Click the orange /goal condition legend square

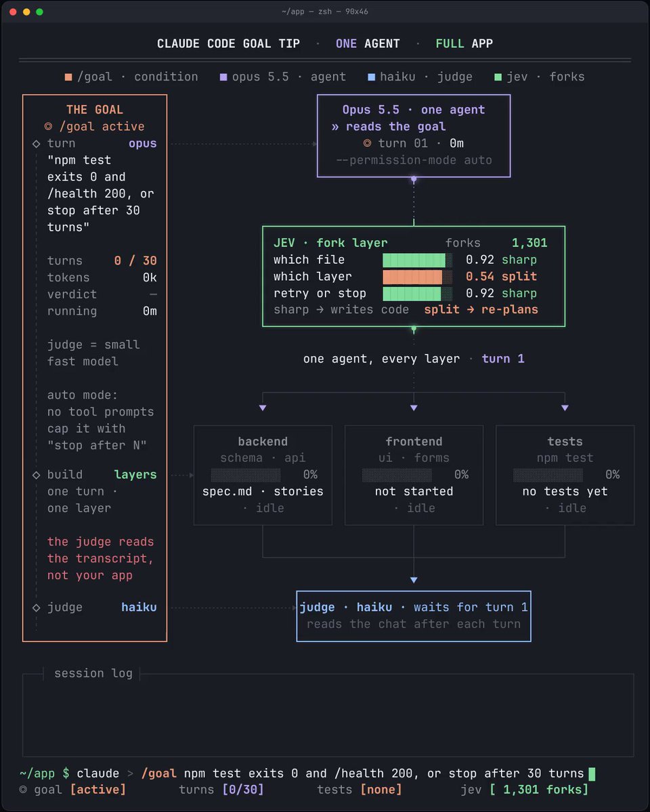point(68,77)
